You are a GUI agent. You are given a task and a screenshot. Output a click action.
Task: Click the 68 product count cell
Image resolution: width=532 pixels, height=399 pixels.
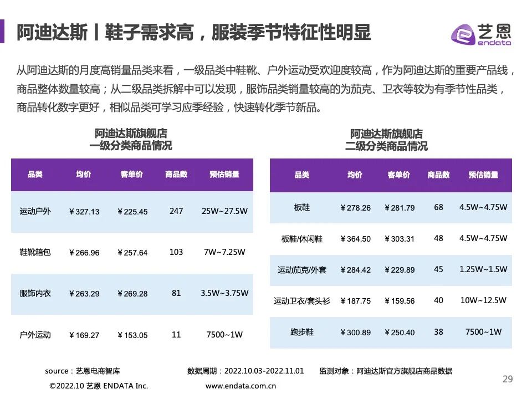pyautogui.click(x=438, y=207)
